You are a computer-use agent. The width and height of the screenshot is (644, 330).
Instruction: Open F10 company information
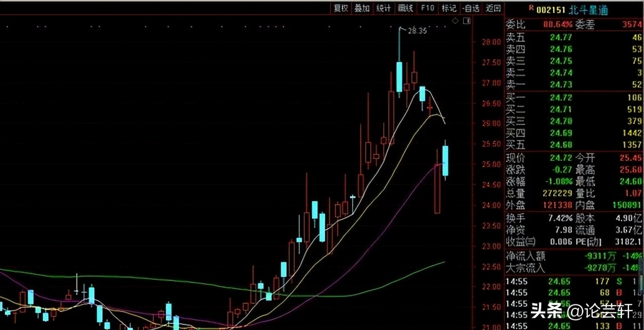(427, 8)
